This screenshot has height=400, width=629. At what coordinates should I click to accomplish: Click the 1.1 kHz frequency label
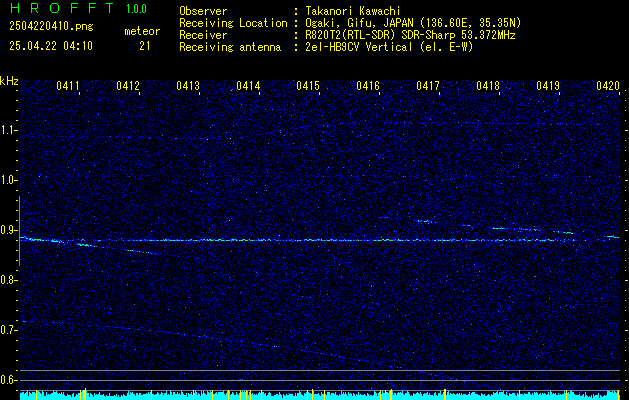(8, 130)
